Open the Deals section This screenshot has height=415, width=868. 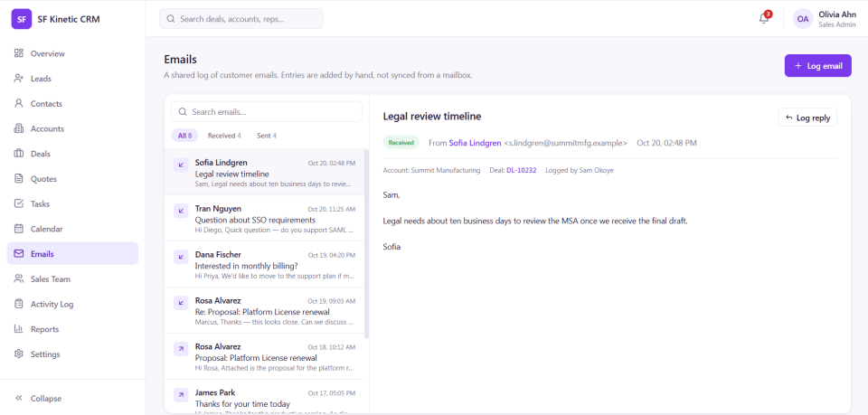tap(72, 154)
